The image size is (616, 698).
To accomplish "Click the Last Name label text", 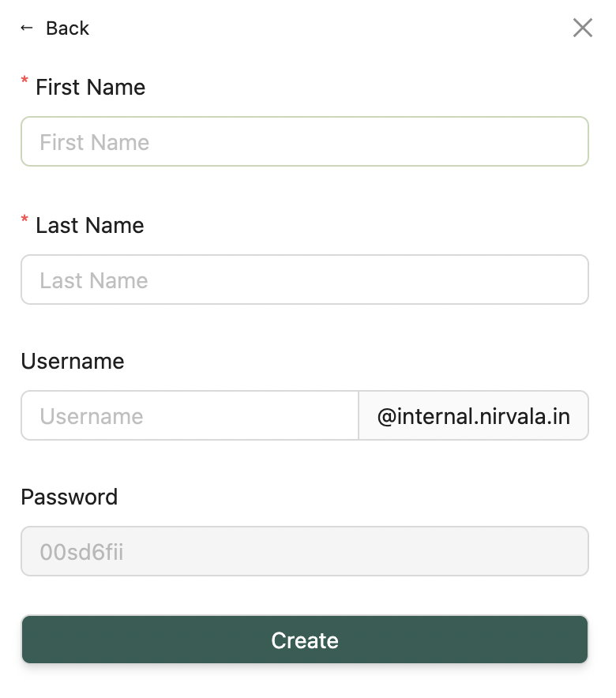I will [89, 226].
